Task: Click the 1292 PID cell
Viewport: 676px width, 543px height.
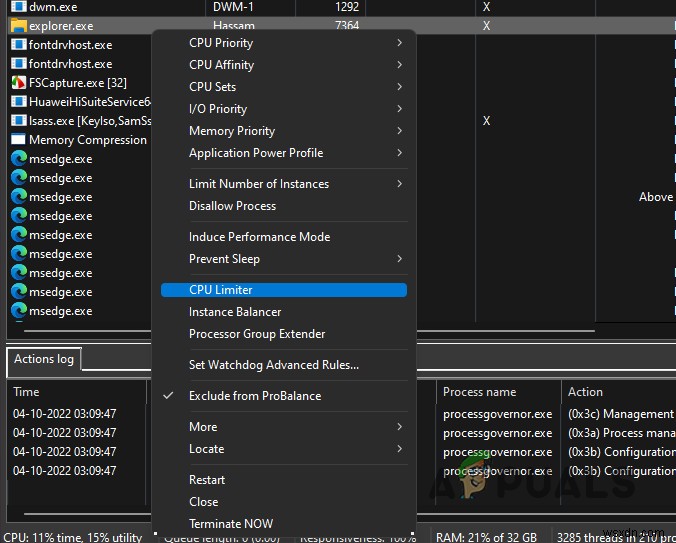Action: point(347,6)
